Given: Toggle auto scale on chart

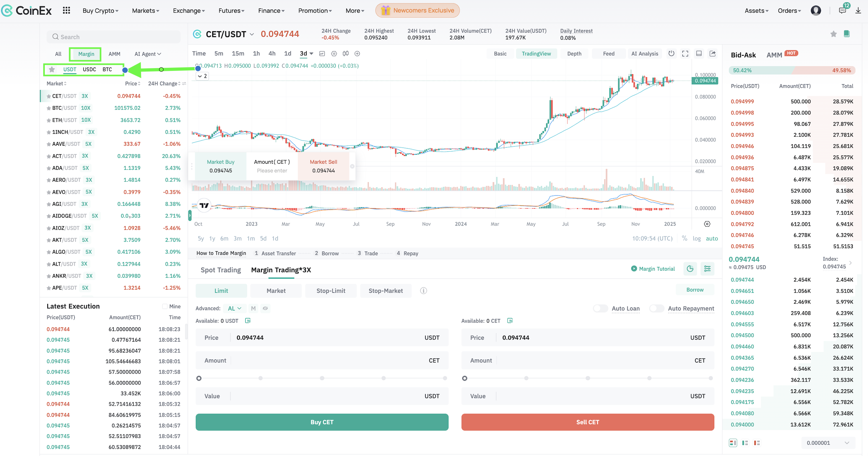Looking at the screenshot, I should [712, 239].
